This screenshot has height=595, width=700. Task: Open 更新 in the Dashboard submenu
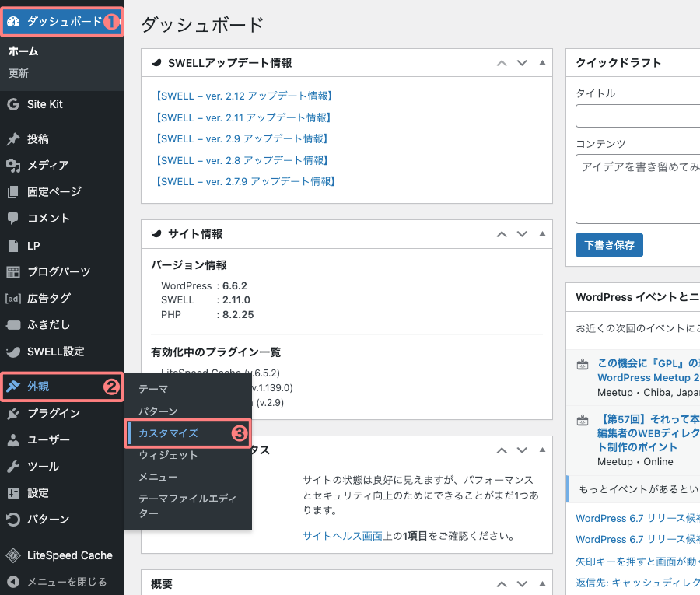[19, 73]
